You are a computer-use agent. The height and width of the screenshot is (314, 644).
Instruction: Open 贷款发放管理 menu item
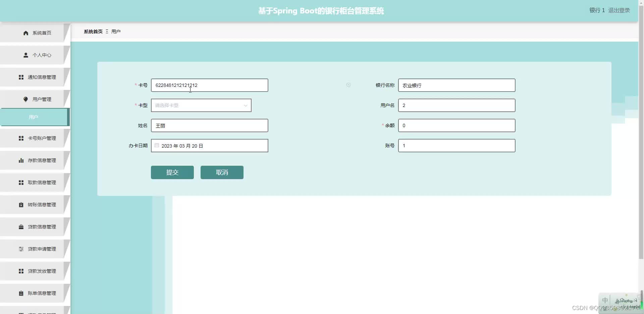35,271
